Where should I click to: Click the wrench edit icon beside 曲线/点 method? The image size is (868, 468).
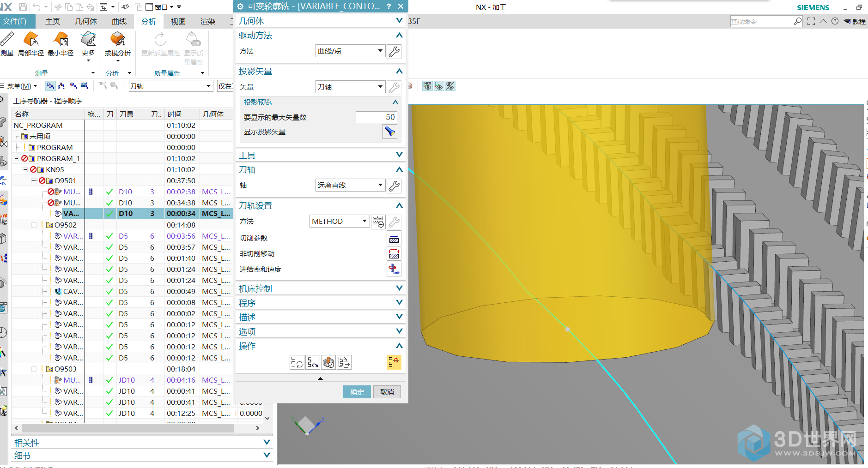coord(394,51)
